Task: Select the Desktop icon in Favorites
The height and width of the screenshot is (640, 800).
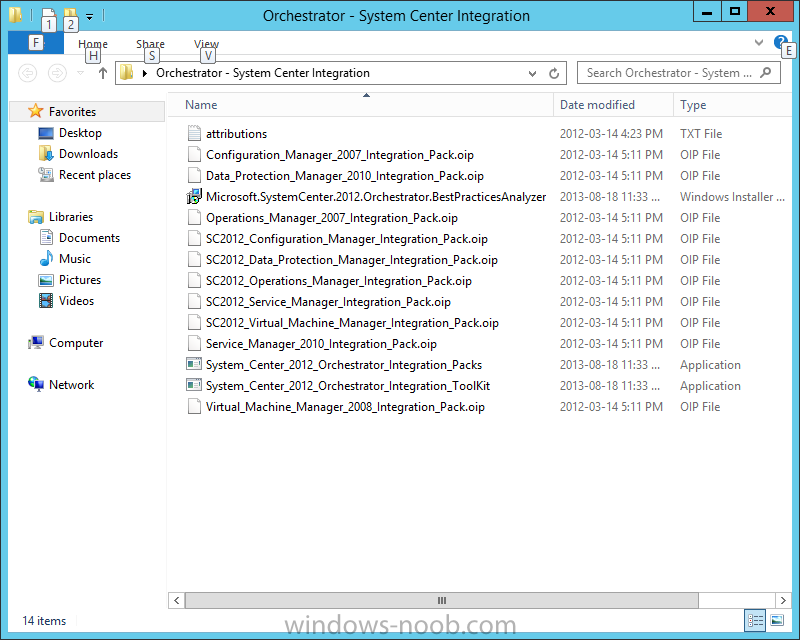Action: [x=46, y=133]
